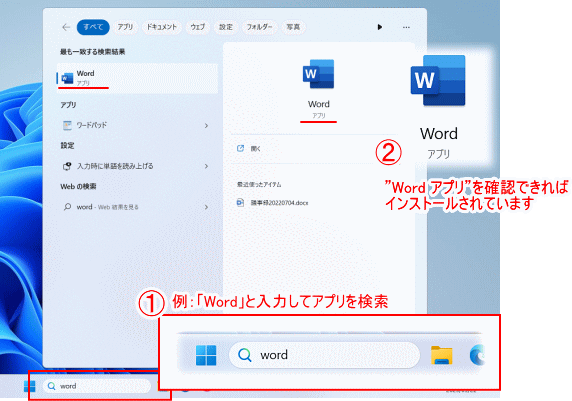Screen dimensions: 572x401
Task: Switch to the ウェブ filter tab
Action: click(198, 27)
